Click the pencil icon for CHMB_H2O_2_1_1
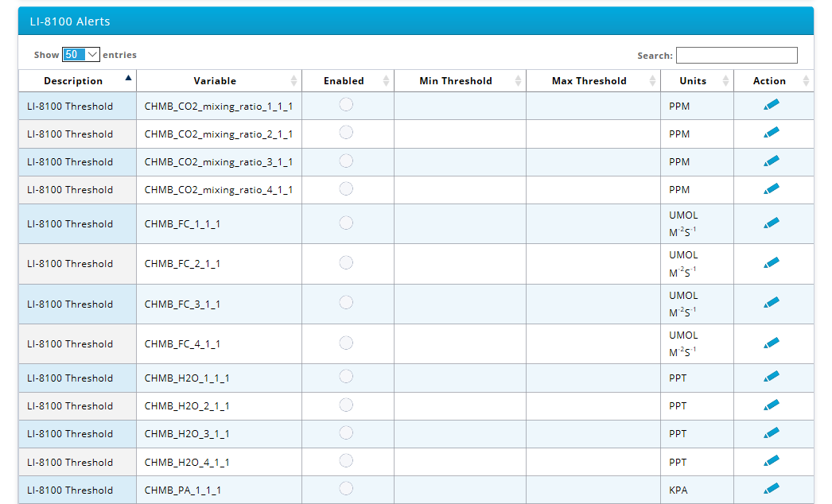This screenshot has height=504, width=832. click(772, 405)
